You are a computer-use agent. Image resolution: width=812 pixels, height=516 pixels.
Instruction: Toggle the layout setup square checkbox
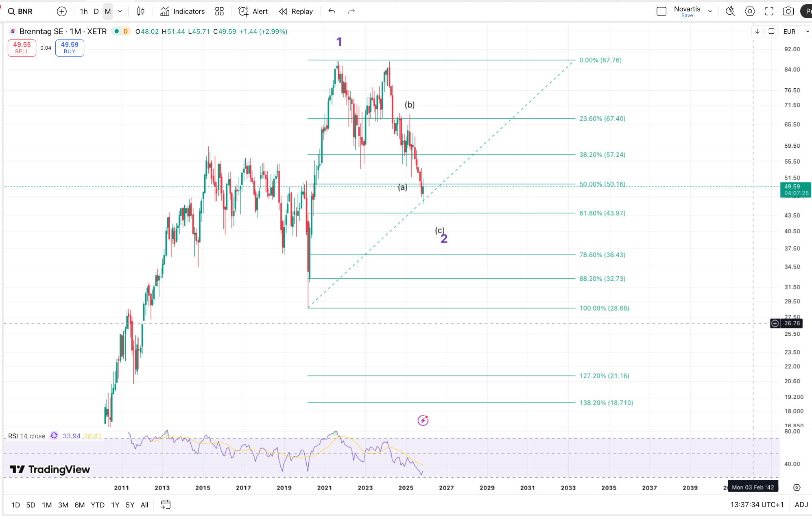661,11
